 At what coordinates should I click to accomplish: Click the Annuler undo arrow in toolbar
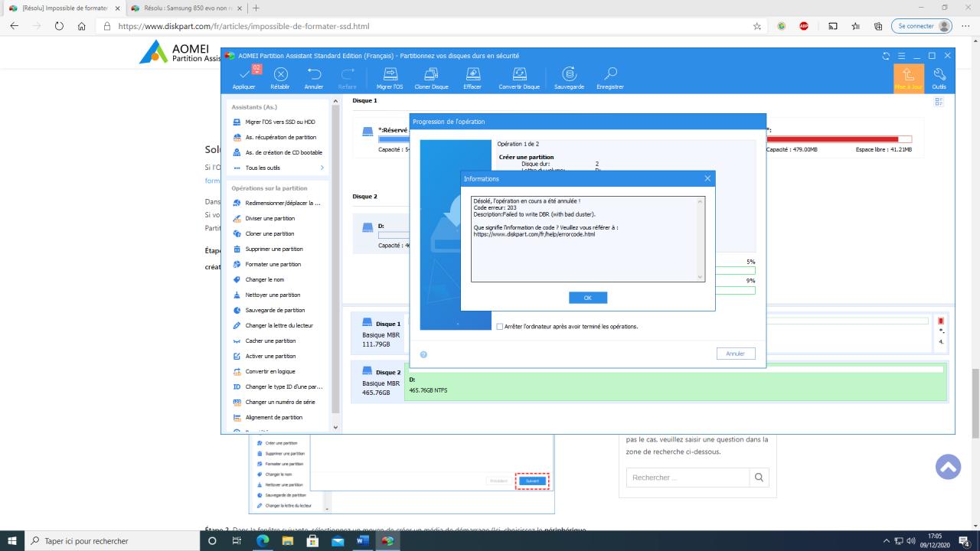click(314, 73)
